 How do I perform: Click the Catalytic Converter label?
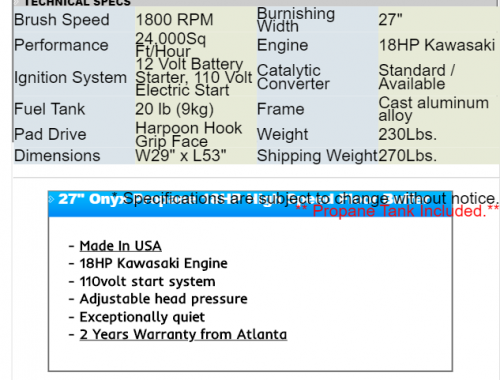pyautogui.click(x=293, y=77)
